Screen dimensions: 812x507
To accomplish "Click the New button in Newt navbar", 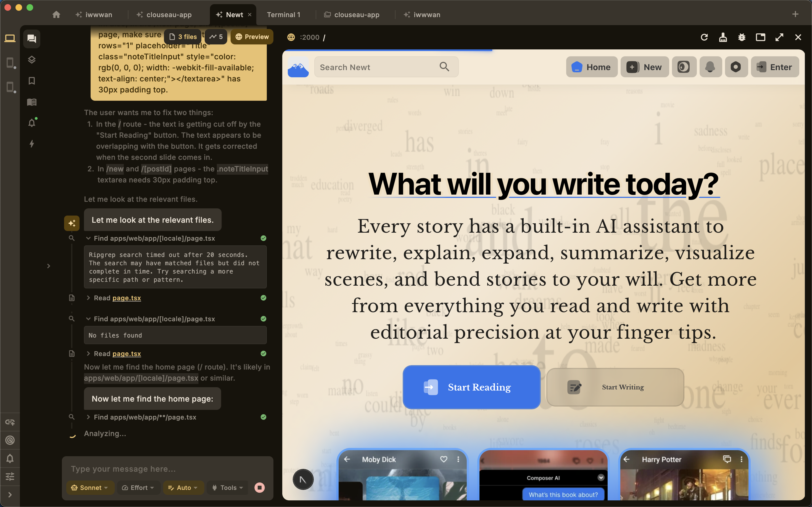I will [645, 67].
